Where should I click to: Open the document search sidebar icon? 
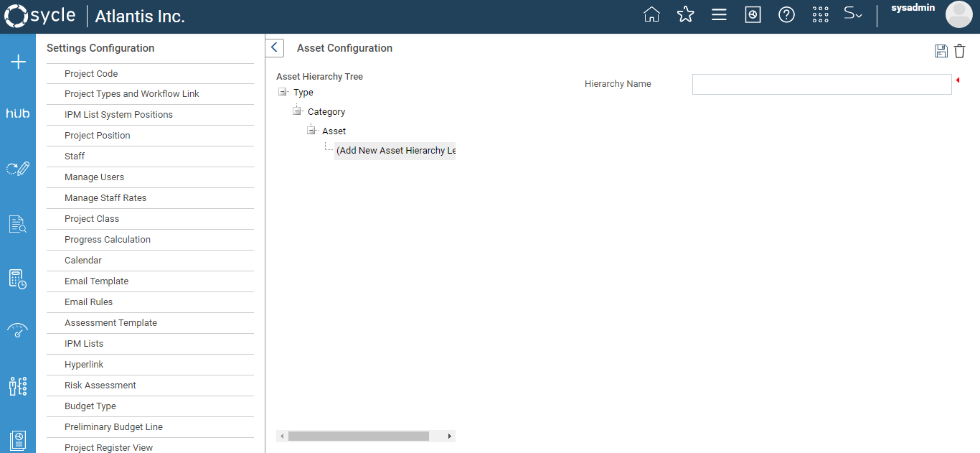pos(18,224)
